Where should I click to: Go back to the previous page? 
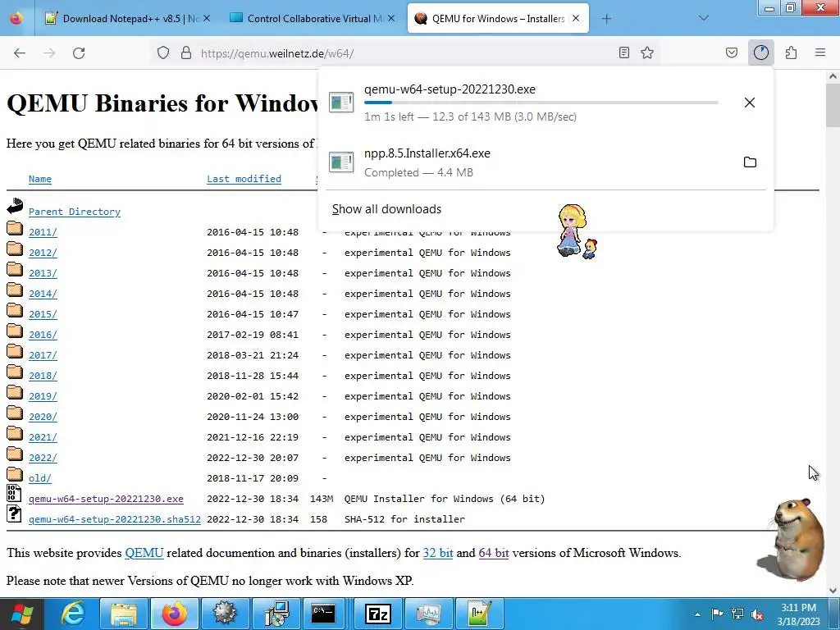tap(20, 53)
